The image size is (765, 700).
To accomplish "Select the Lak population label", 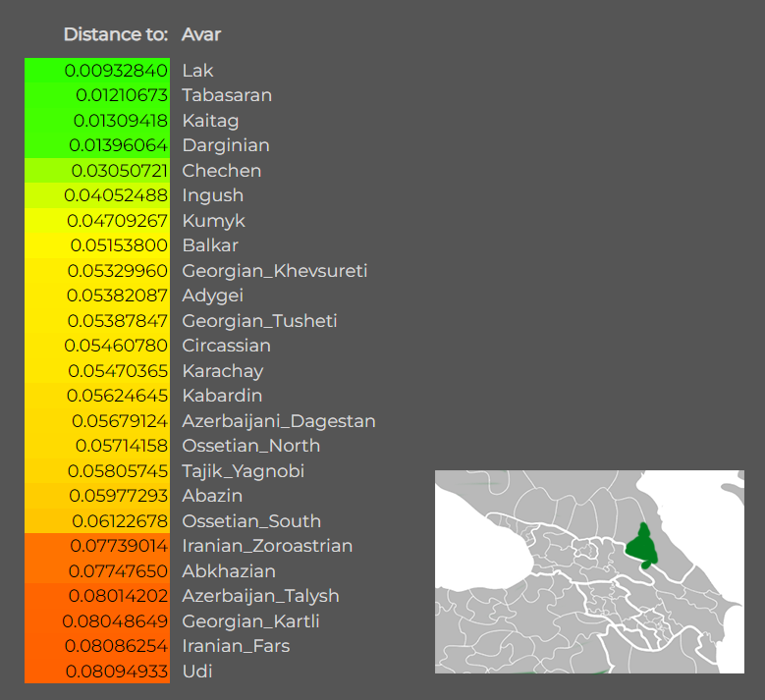I will (197, 71).
